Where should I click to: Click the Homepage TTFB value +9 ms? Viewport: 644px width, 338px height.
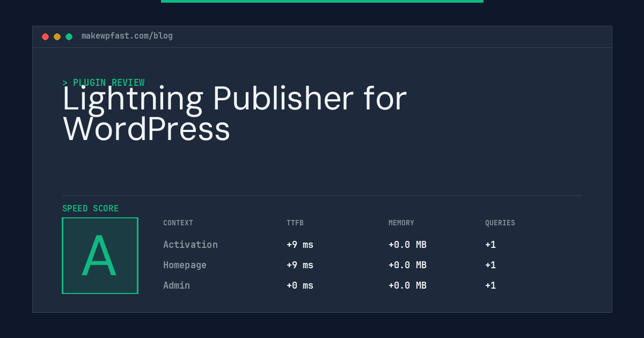click(300, 265)
